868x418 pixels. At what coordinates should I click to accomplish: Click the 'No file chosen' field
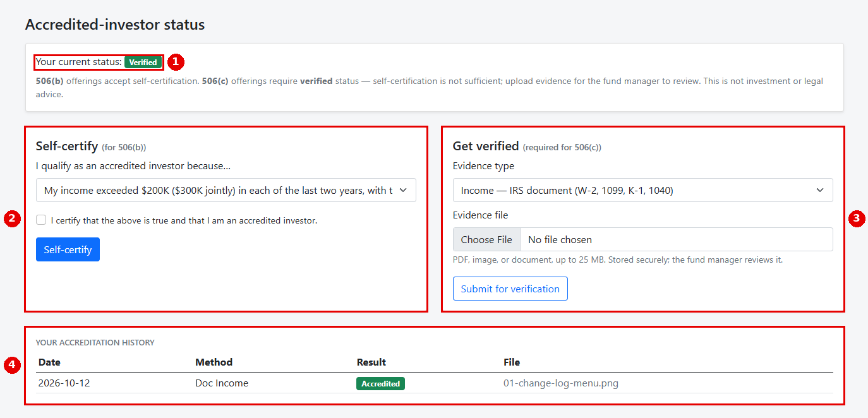pos(677,239)
